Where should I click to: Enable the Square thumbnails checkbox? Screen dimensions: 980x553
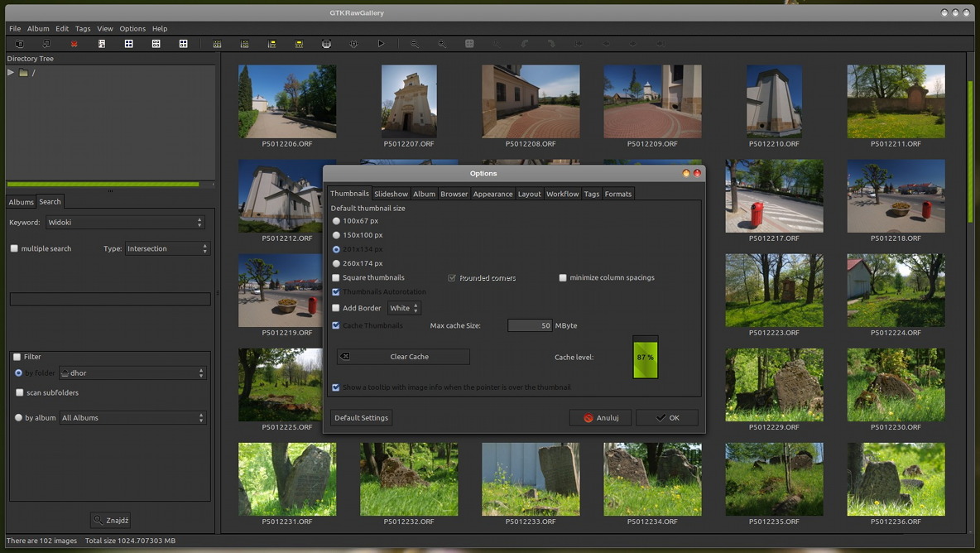(336, 278)
